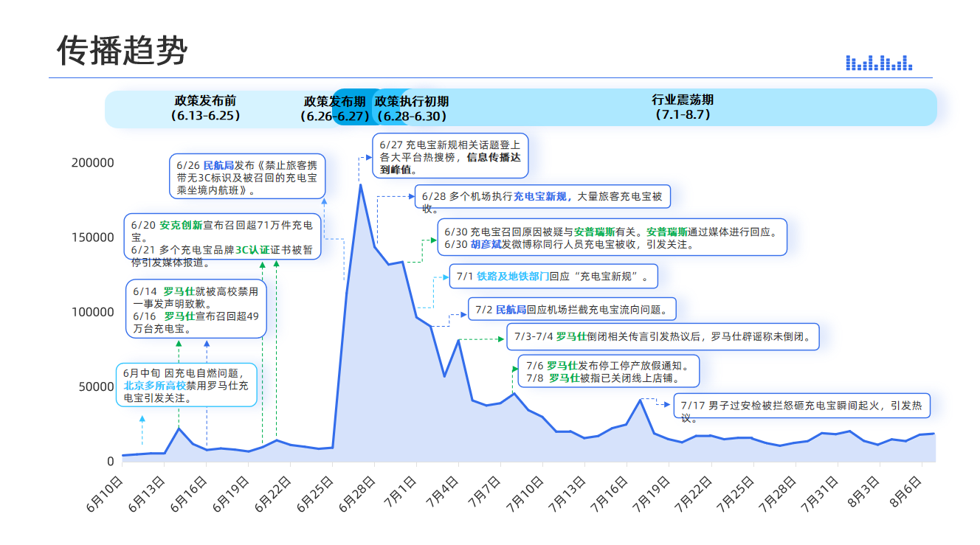Viewport: 980px width, 545px height.
Task: Click the 6月28日 x-axis date label
Action: tap(356, 494)
